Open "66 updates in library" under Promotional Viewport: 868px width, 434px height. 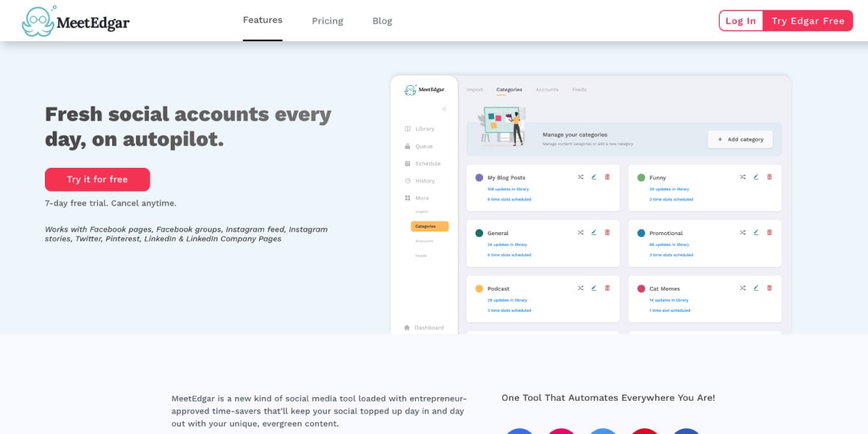pos(669,244)
